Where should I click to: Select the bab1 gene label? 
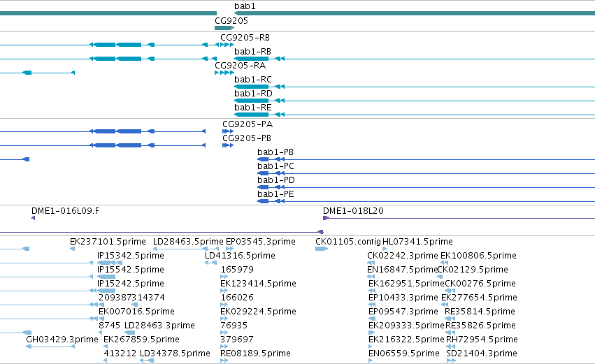click(245, 6)
